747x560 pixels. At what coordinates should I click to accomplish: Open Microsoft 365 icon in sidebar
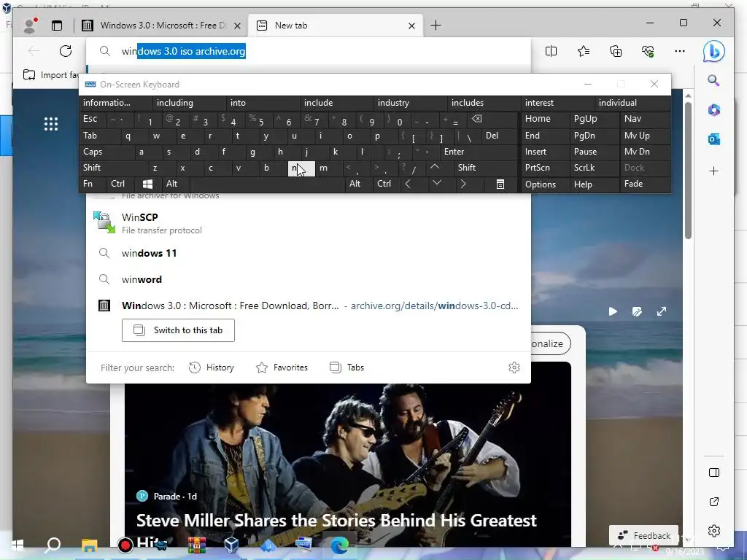pyautogui.click(x=713, y=110)
